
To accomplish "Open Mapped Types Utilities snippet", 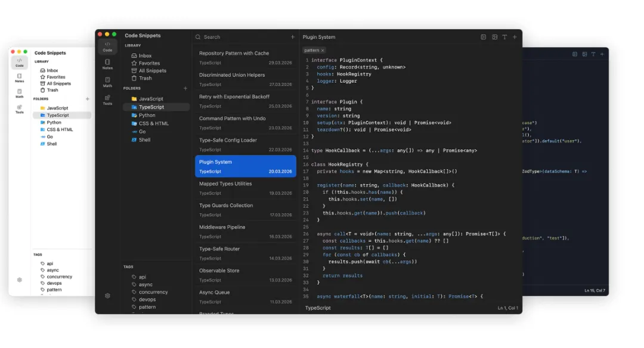I will [246, 188].
